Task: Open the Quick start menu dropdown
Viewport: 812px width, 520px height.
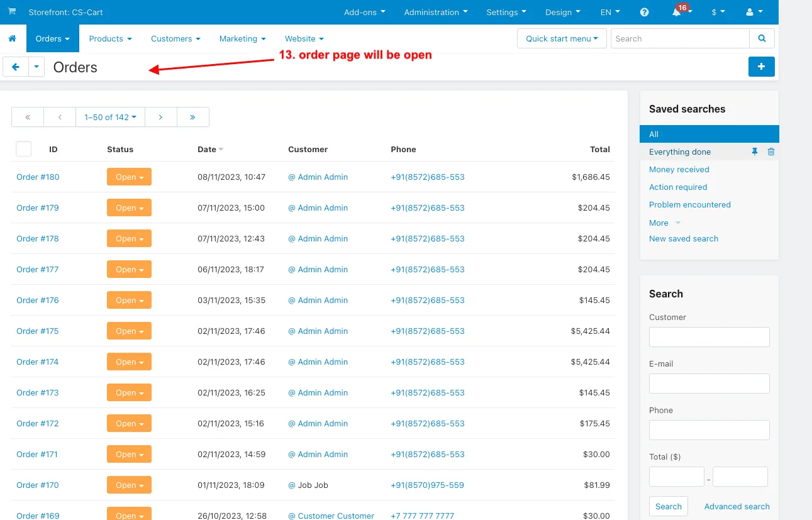Action: [562, 38]
